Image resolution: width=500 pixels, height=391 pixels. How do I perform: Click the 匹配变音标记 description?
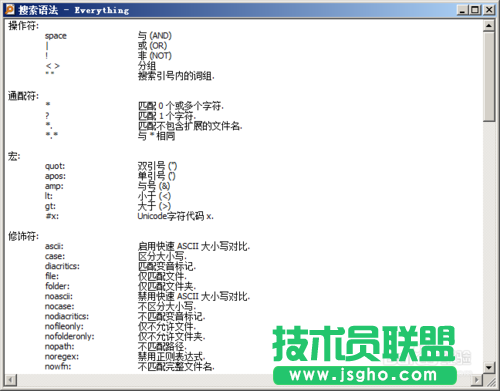point(167,266)
